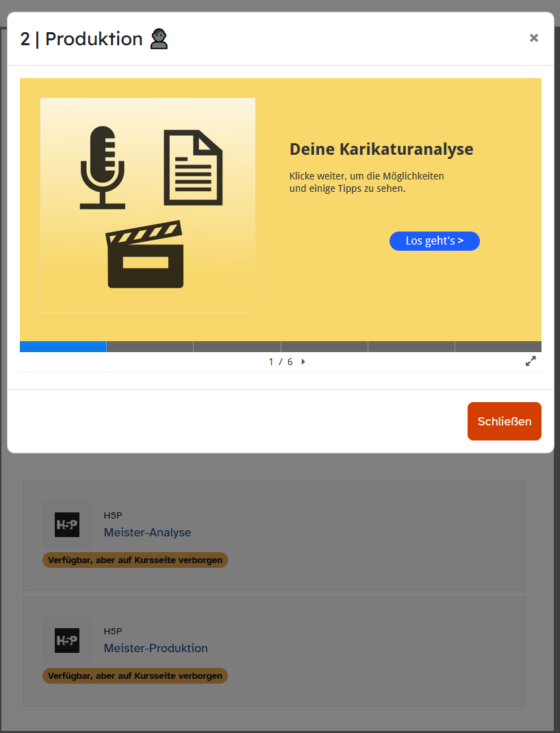Click the clapperboard icon in the slide
Viewport: 560px width, 733px height.
click(145, 254)
